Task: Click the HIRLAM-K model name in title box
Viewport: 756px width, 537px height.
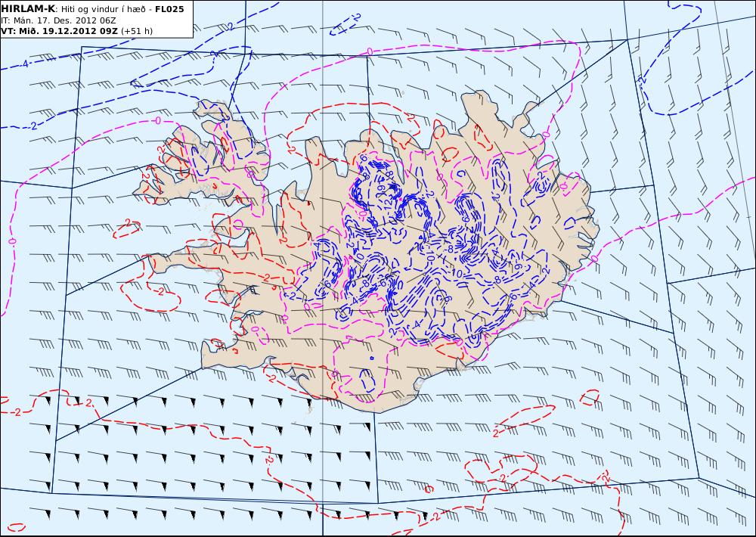Action: (x=28, y=9)
